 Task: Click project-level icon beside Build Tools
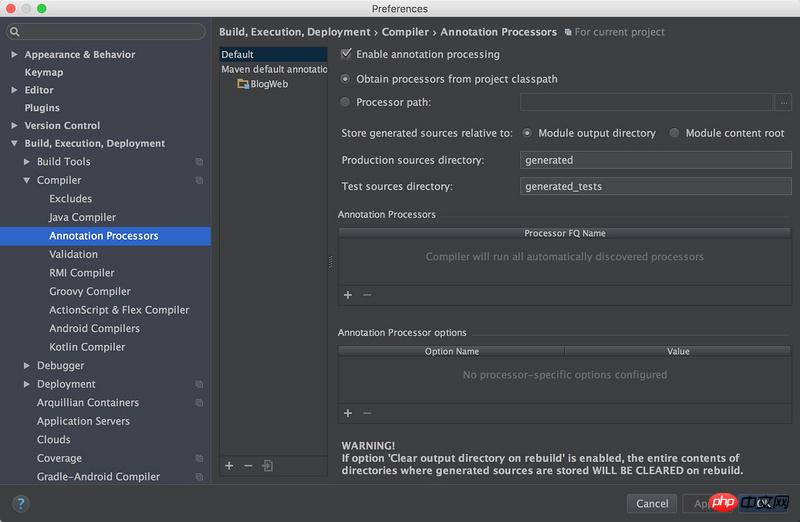(x=199, y=162)
